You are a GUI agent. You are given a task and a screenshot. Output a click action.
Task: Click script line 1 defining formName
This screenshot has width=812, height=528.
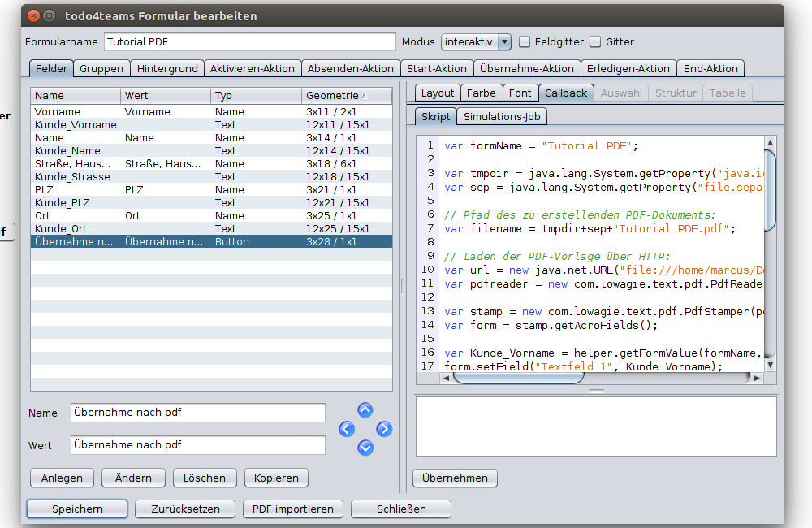tap(541, 146)
